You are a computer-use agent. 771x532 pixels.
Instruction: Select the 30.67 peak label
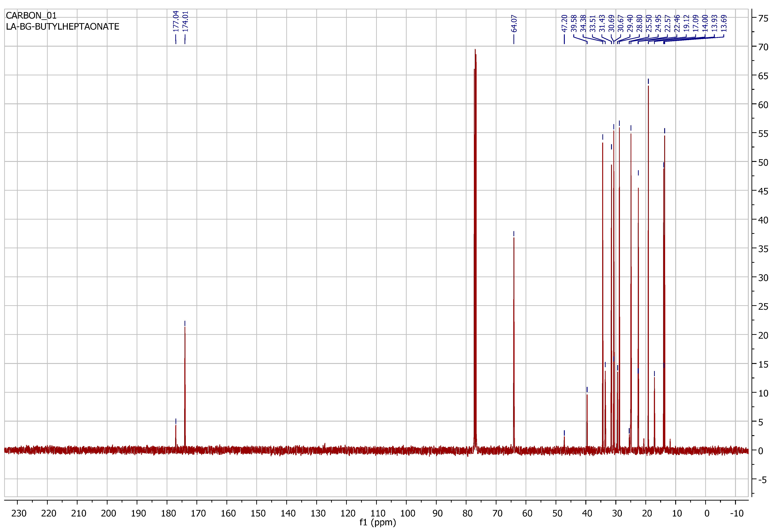[x=620, y=23]
